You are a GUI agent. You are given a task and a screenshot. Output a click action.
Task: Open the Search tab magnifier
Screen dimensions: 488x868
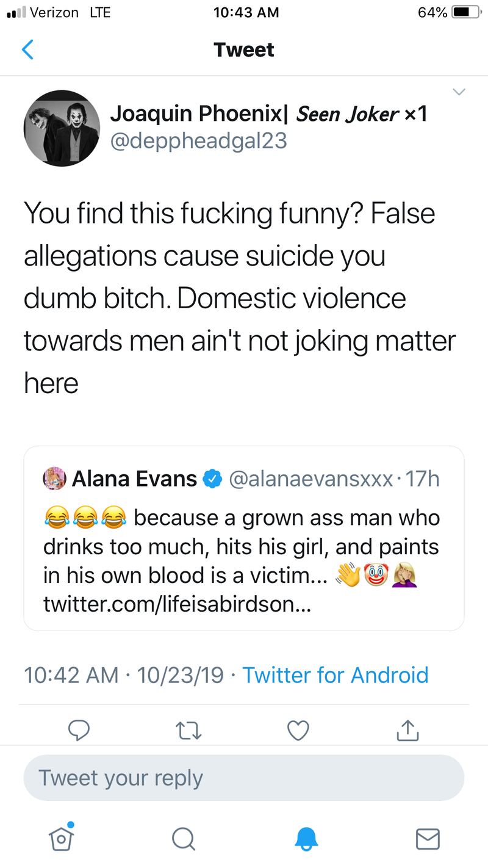coord(183,838)
